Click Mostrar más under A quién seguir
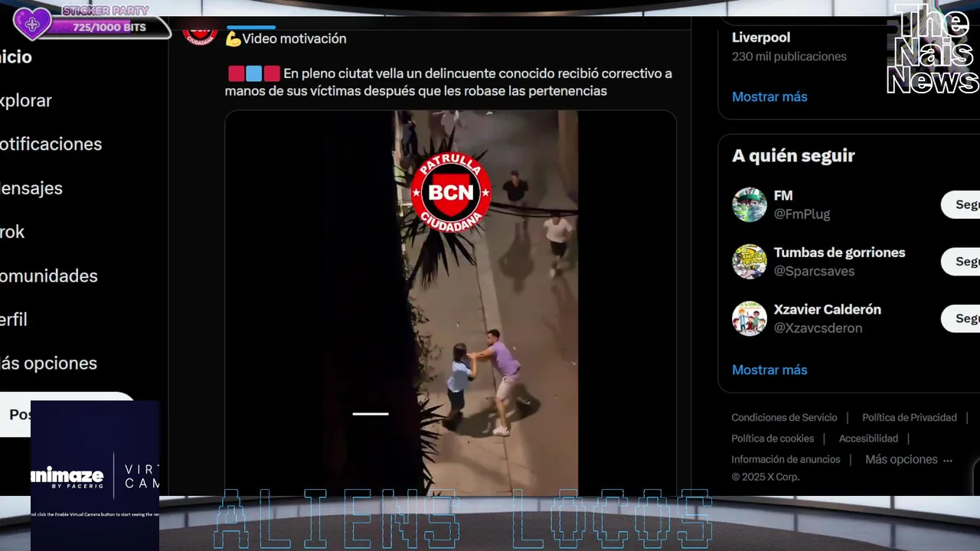The height and width of the screenshot is (551, 980). 769,370
